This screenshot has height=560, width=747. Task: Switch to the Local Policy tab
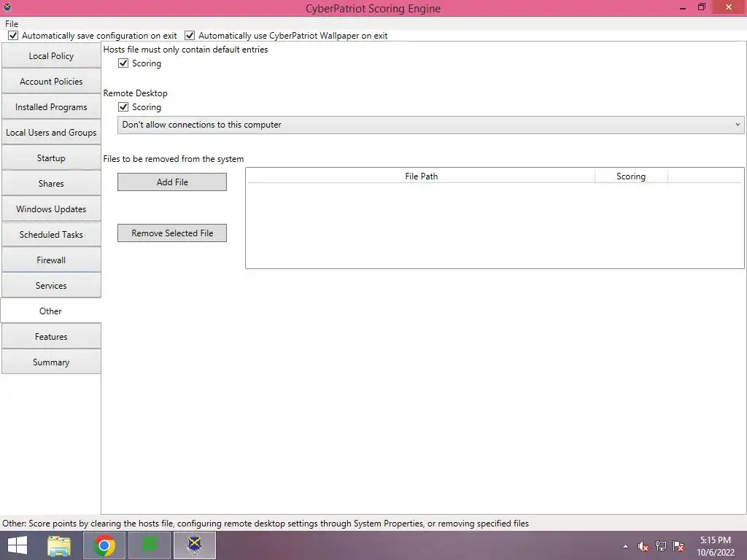[x=51, y=55]
